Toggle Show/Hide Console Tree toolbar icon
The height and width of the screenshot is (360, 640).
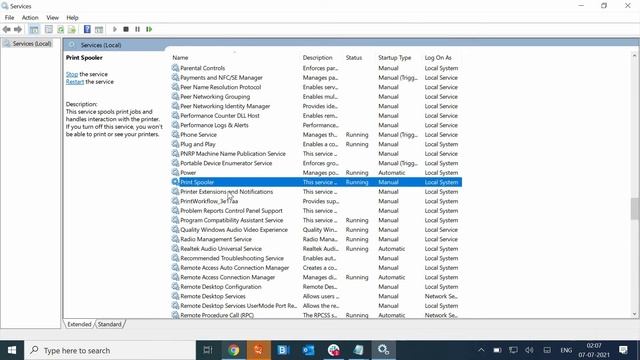(34, 29)
